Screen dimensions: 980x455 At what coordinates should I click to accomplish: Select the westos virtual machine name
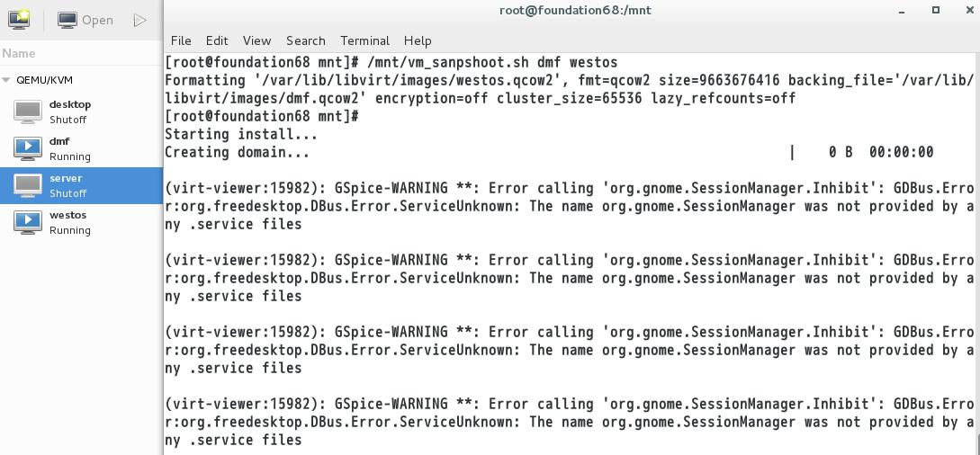coord(68,215)
